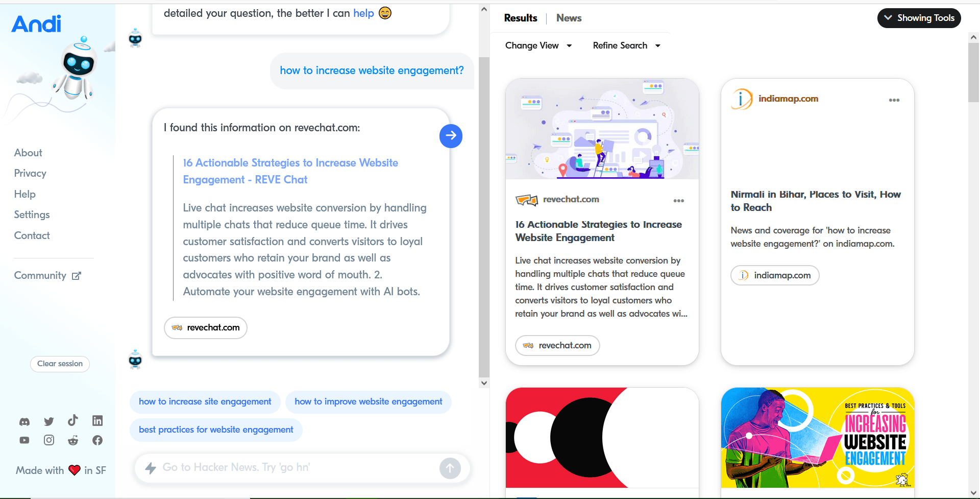
Task: Open the three-dot menu on revechat.com card
Action: click(678, 201)
